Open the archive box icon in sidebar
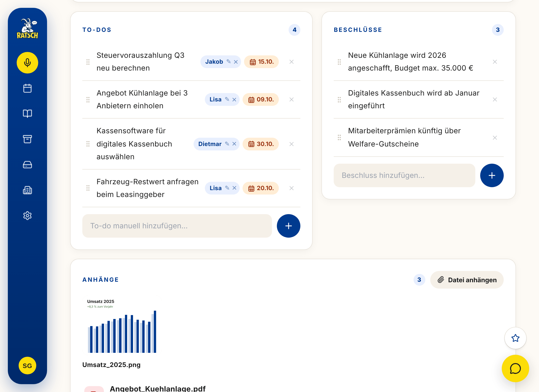The height and width of the screenshot is (392, 539). (27, 139)
